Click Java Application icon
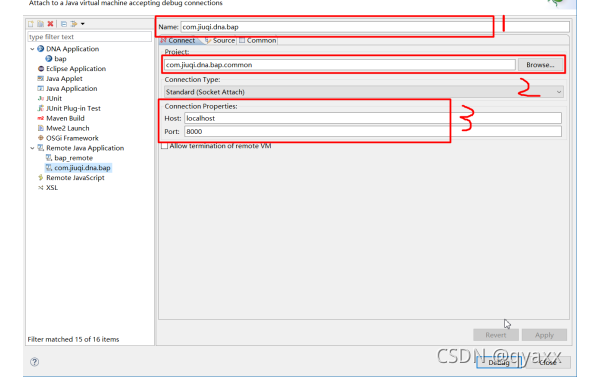This screenshot has width=592, height=388. pyautogui.click(x=41, y=88)
